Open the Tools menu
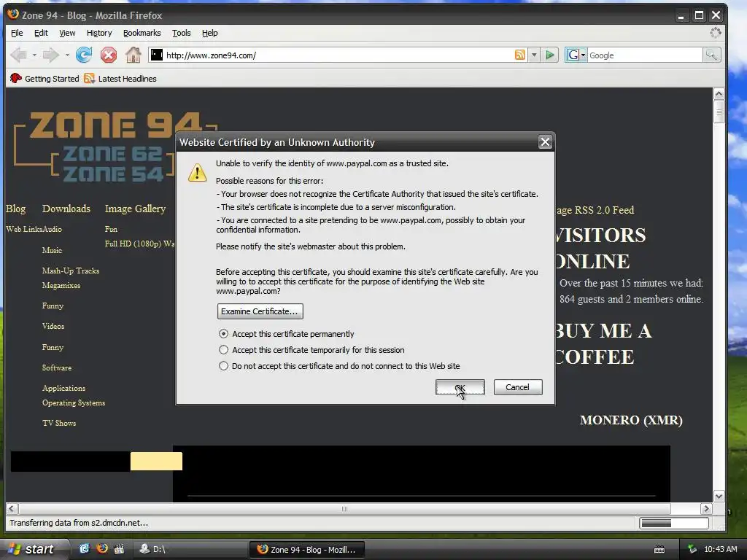Image resolution: width=747 pixels, height=560 pixels. (x=181, y=33)
